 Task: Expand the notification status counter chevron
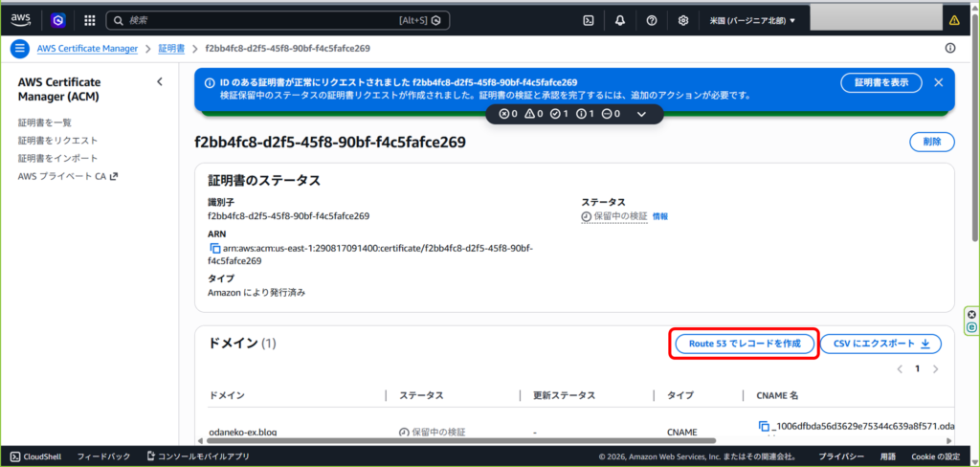[642, 114]
